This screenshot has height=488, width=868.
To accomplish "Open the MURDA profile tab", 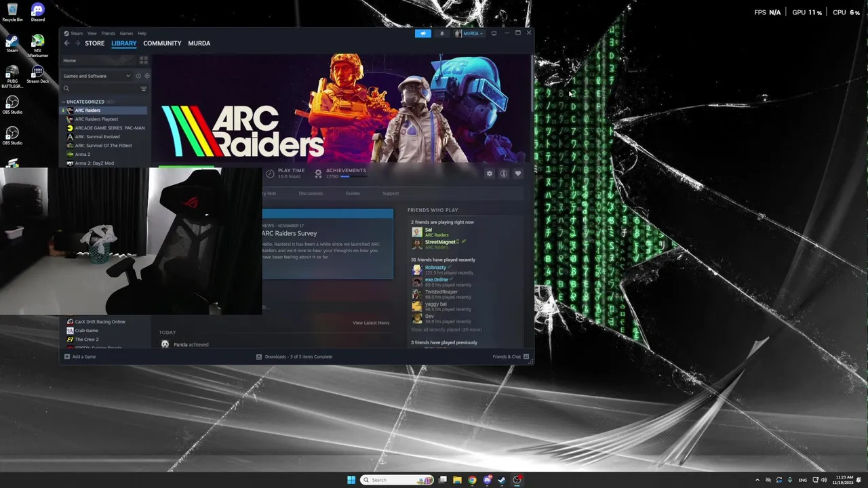I will pyautogui.click(x=199, y=43).
